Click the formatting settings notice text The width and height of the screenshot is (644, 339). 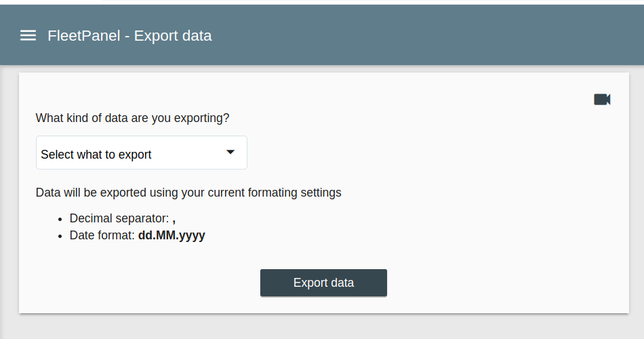[x=188, y=193]
